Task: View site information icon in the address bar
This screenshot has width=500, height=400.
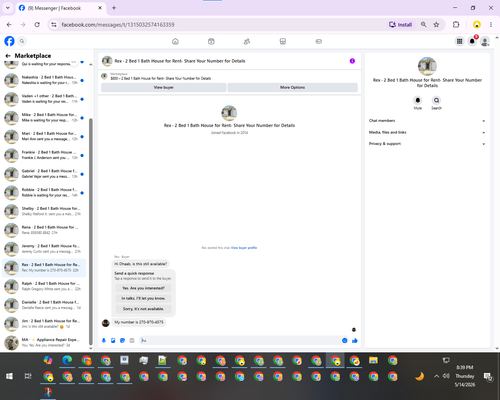Action: (54, 25)
